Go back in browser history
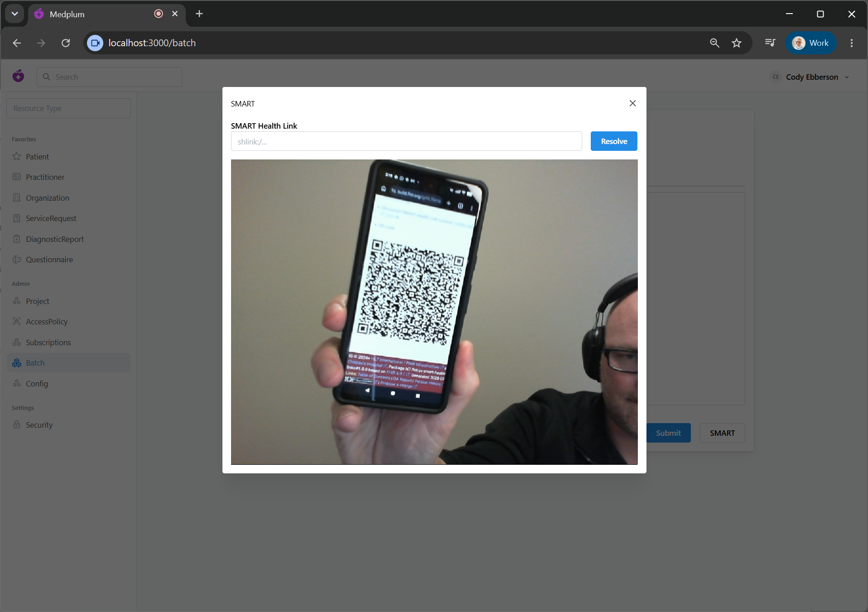 pos(17,43)
